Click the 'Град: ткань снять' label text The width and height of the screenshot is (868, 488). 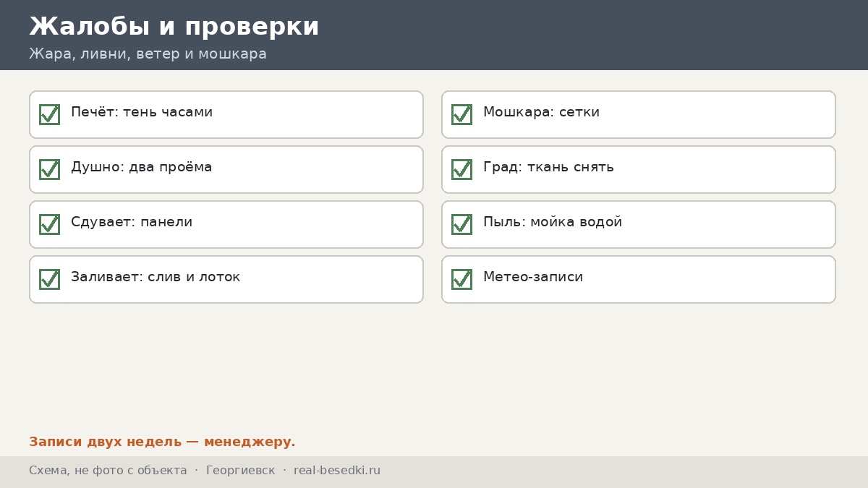548,167
